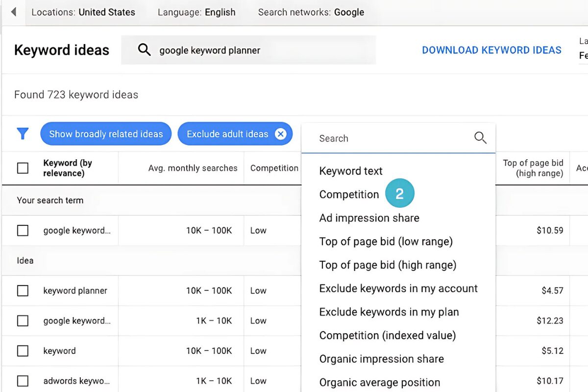Screen dimensions: 588x392
Task: Click Search networks: Google setting
Action: click(311, 12)
